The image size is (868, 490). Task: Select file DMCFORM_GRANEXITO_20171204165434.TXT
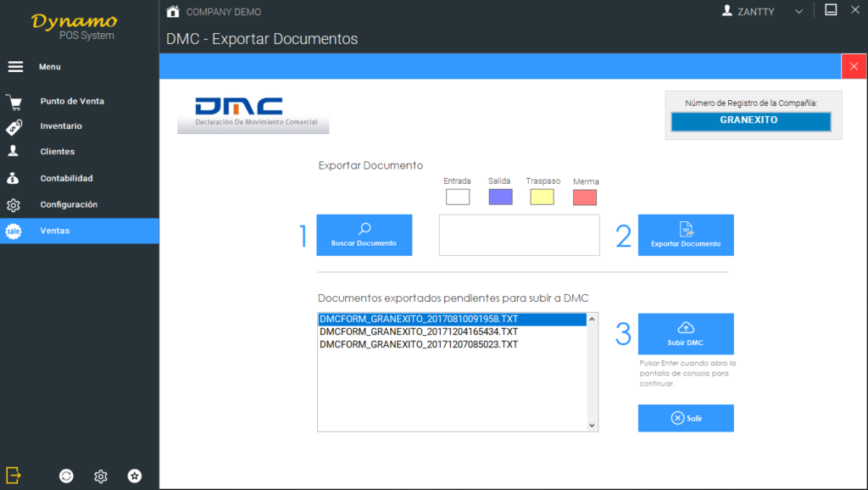click(x=419, y=332)
